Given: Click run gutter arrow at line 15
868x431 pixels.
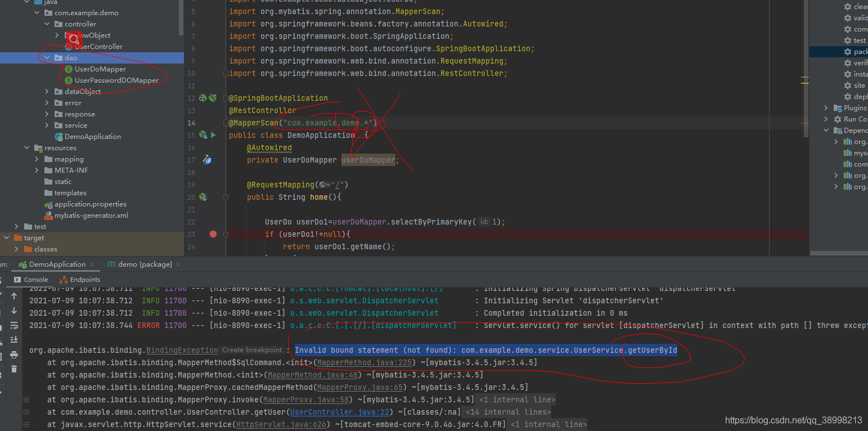Looking at the screenshot, I should pyautogui.click(x=213, y=135).
